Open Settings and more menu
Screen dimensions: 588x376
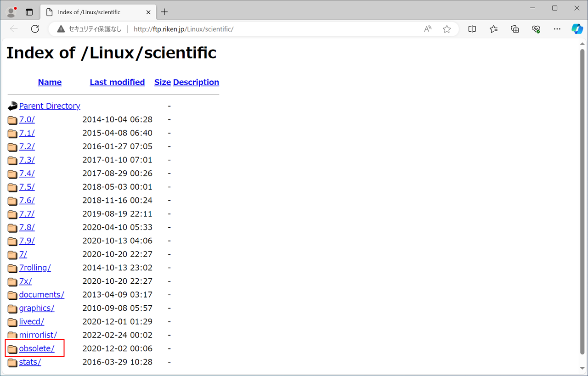[557, 29]
